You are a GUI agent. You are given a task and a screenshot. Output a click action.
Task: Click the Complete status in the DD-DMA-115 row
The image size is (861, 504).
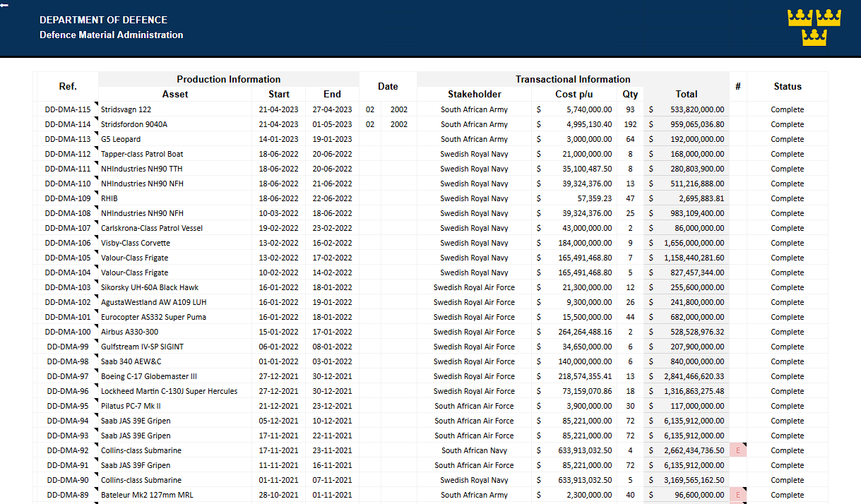point(788,109)
